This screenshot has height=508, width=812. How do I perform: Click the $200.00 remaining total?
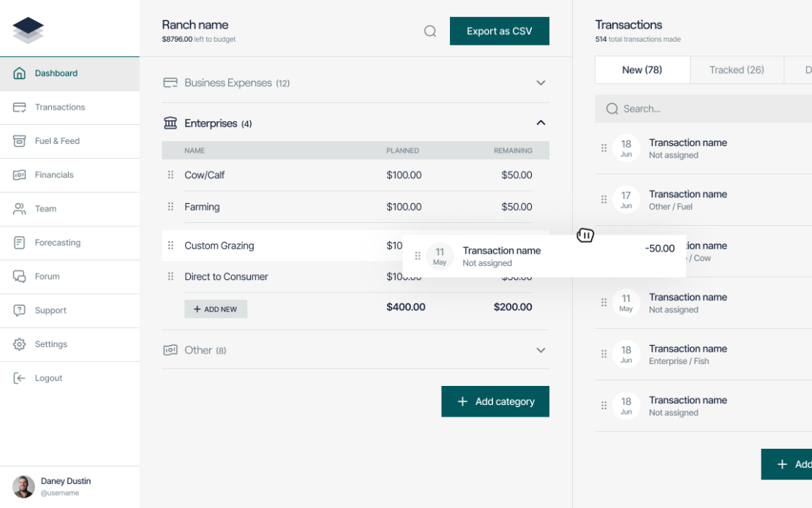click(x=513, y=307)
